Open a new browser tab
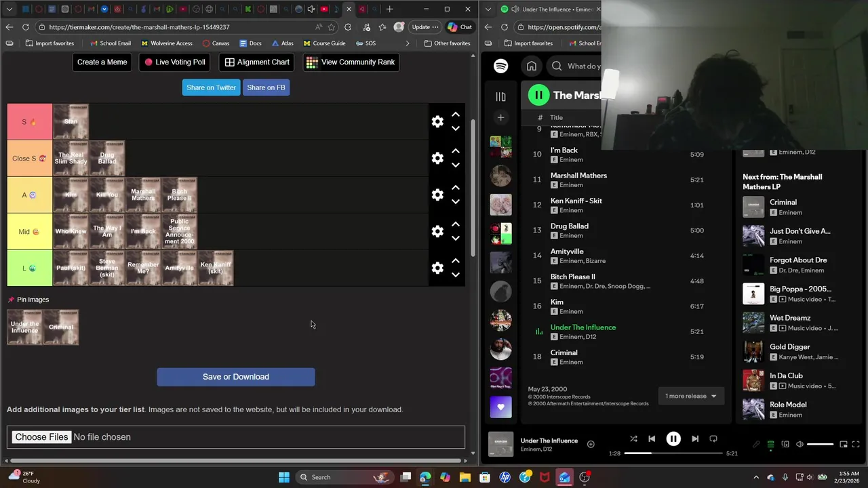The height and width of the screenshot is (488, 868). (389, 9)
